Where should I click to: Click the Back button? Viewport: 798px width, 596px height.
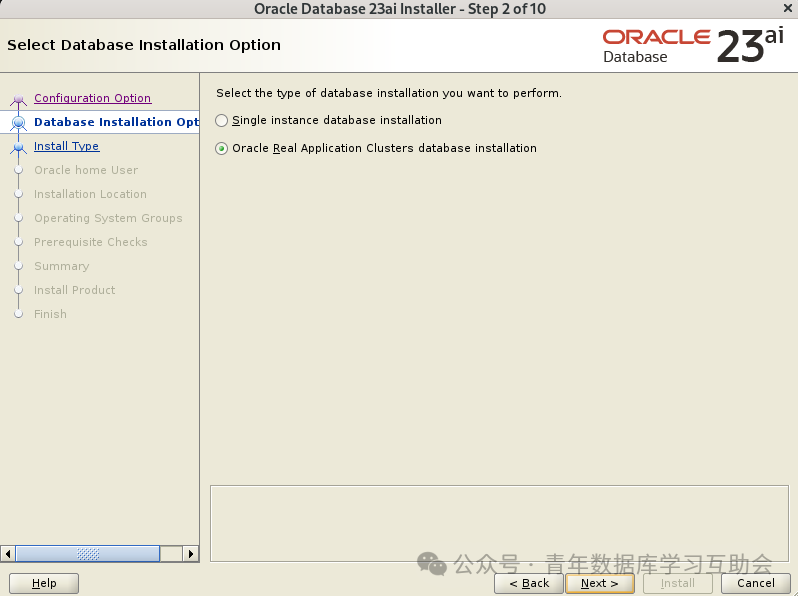point(529,583)
